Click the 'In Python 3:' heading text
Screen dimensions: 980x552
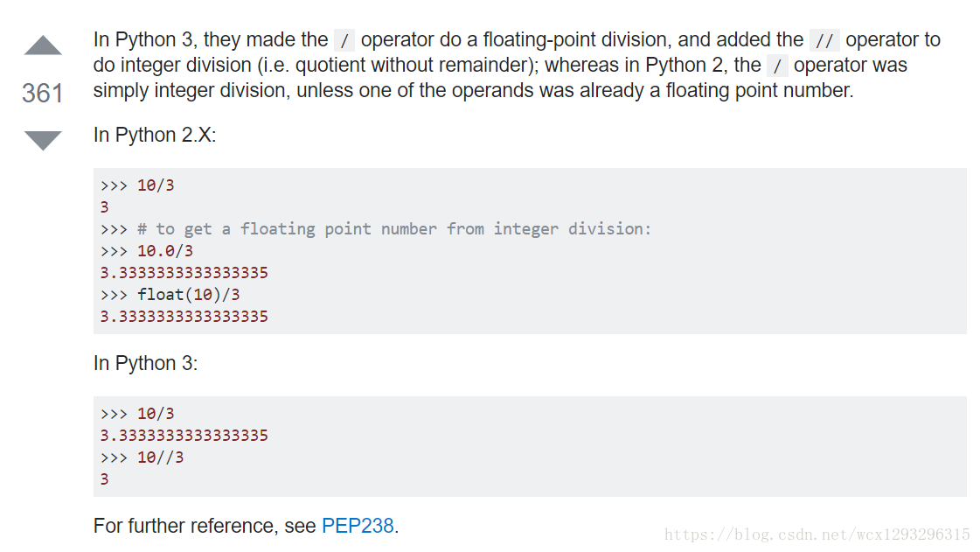tap(145, 363)
